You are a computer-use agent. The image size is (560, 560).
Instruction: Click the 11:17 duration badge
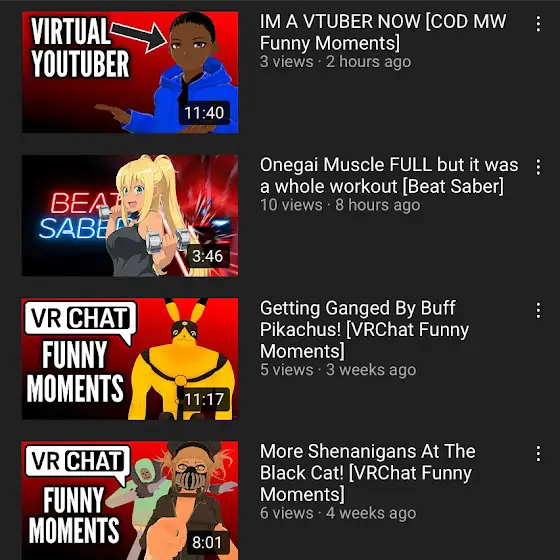coord(204,399)
